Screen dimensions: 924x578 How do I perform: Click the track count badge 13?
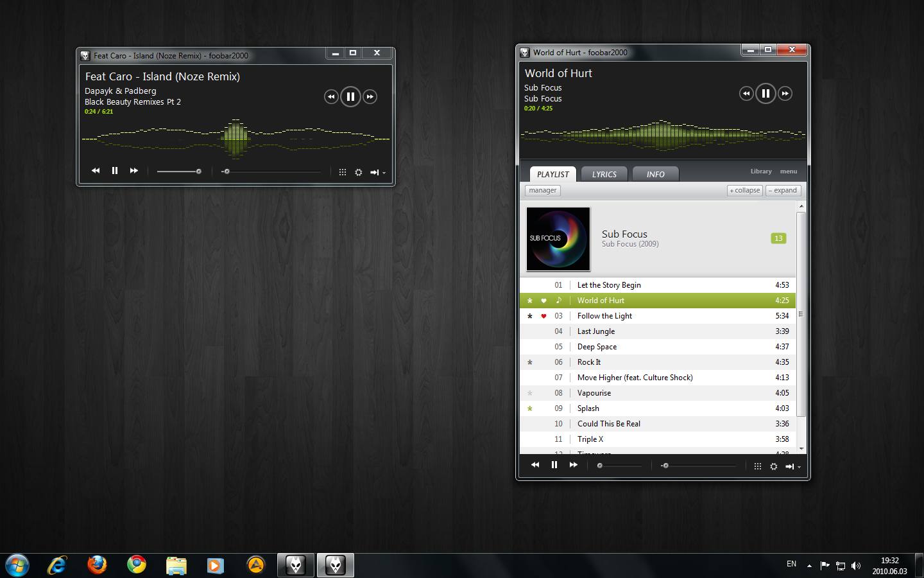click(x=778, y=238)
